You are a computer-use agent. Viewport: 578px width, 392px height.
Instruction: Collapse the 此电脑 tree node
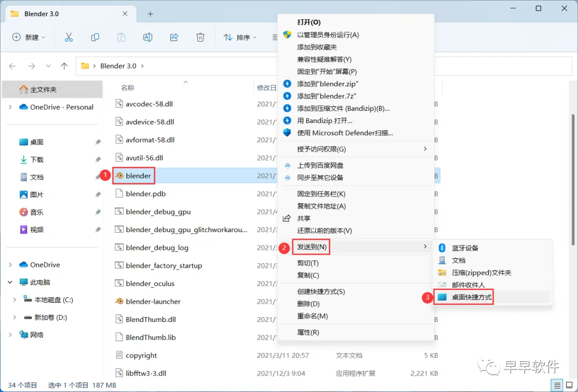click(x=10, y=282)
